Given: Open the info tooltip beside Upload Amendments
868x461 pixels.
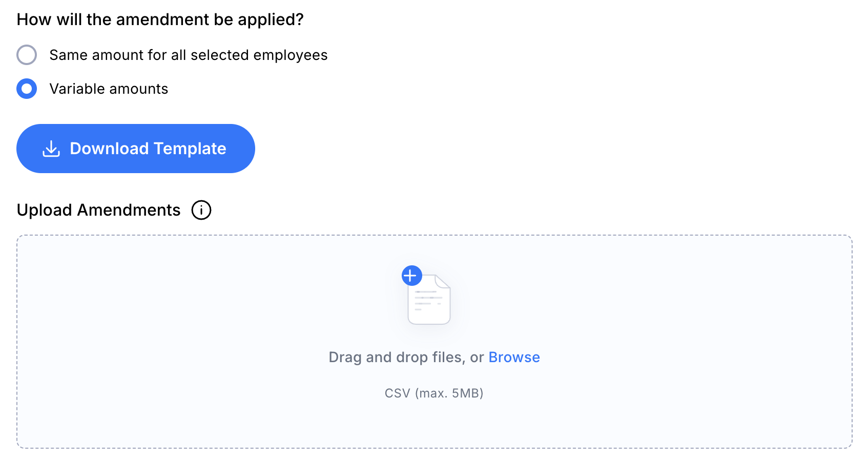Looking at the screenshot, I should [x=201, y=210].
